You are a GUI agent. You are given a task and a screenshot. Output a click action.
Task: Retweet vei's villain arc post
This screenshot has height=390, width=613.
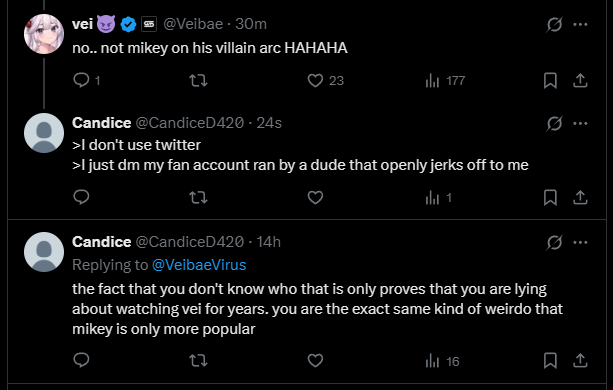pos(198,81)
